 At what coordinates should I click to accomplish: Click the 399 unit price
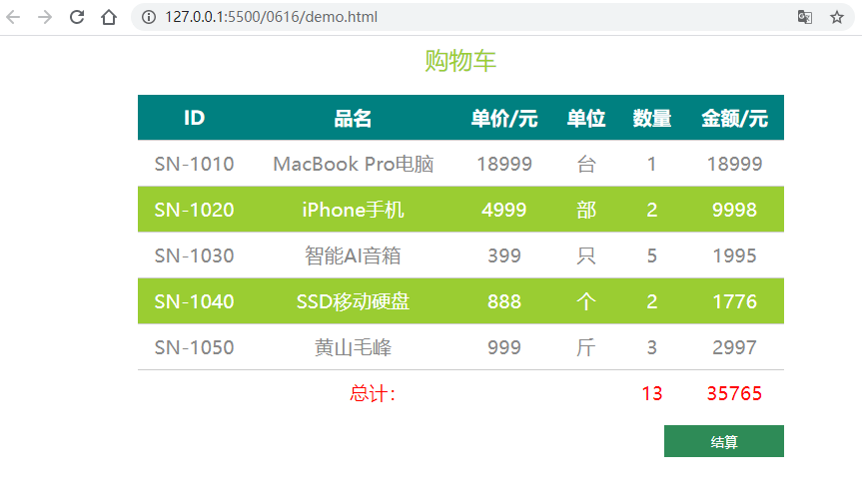click(x=504, y=255)
